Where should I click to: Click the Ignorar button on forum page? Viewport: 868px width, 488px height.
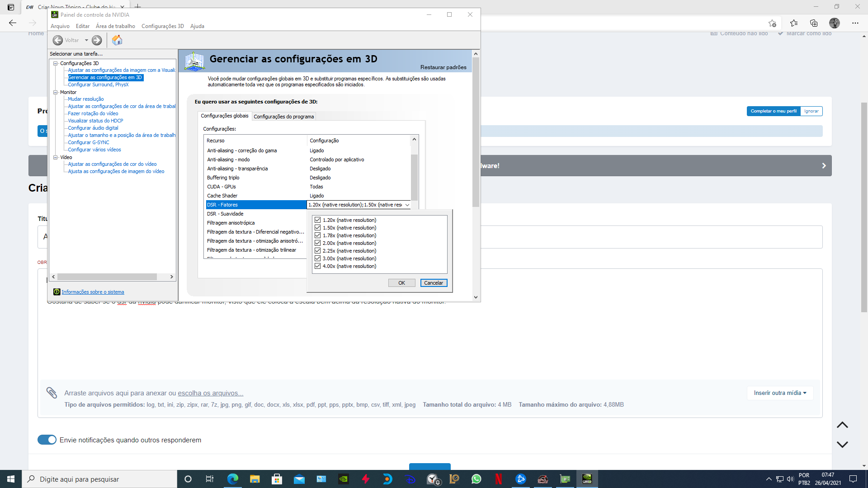tap(811, 111)
